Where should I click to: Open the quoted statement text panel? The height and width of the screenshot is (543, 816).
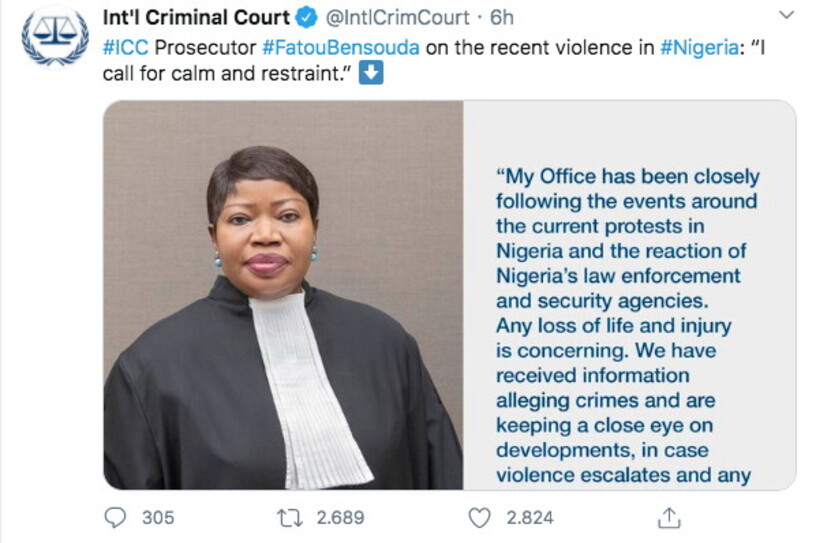pos(629,320)
